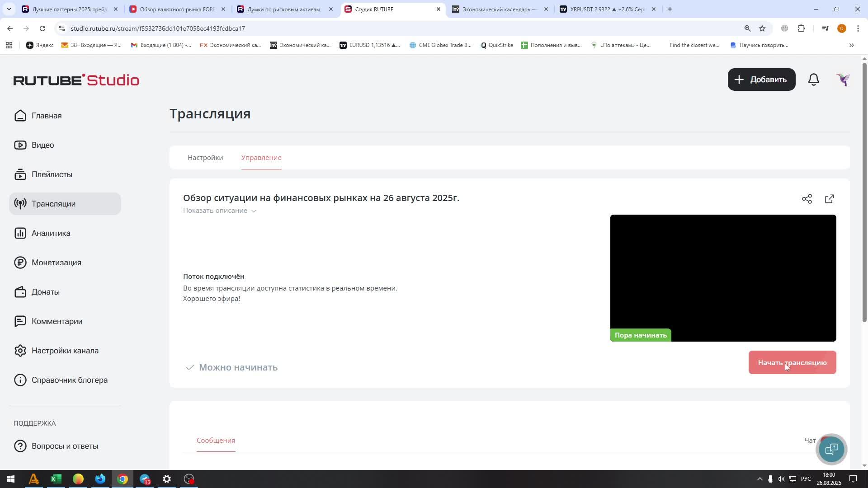Click the Добавить button
The height and width of the screenshot is (488, 868).
pos(761,80)
